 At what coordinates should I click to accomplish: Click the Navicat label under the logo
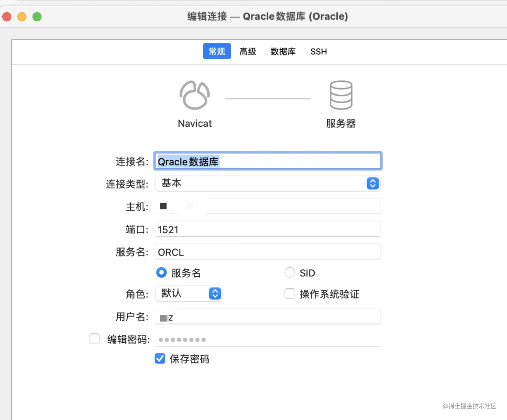195,124
